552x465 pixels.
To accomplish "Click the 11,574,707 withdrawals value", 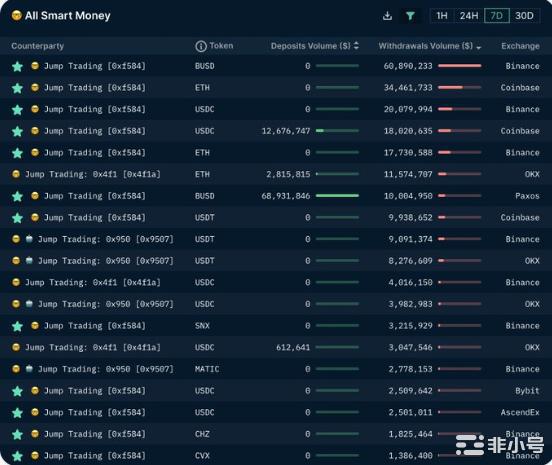I will [408, 174].
